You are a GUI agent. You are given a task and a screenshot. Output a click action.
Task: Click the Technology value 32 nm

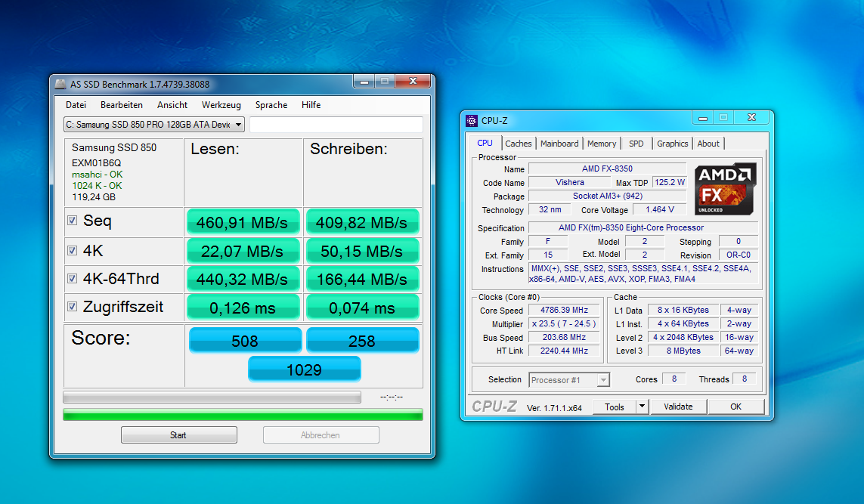550,209
